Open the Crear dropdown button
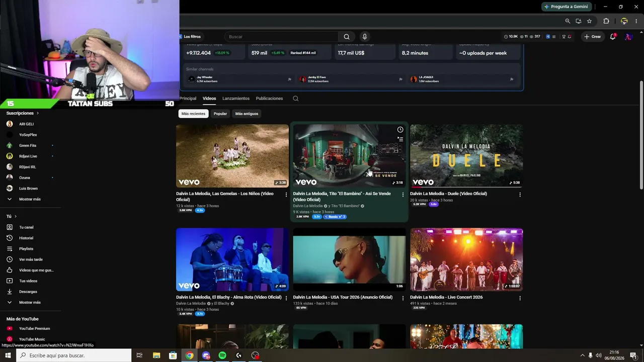 (x=593, y=37)
